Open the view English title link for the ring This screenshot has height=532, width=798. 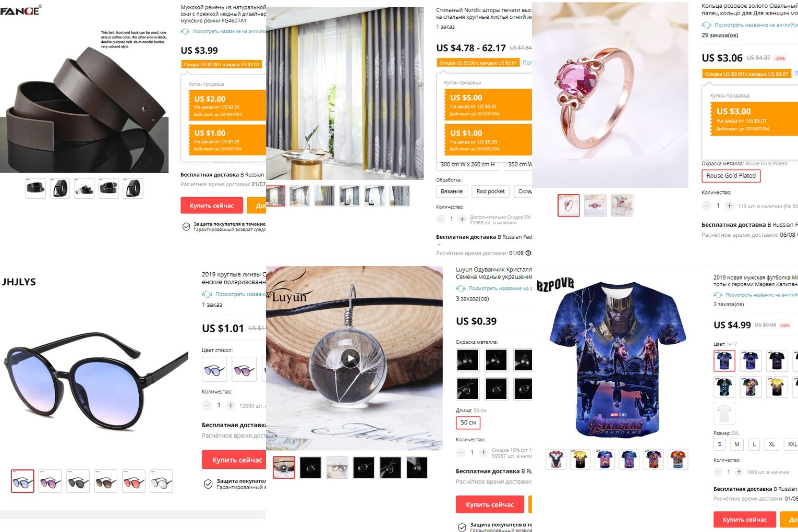pyautogui.click(x=755, y=25)
